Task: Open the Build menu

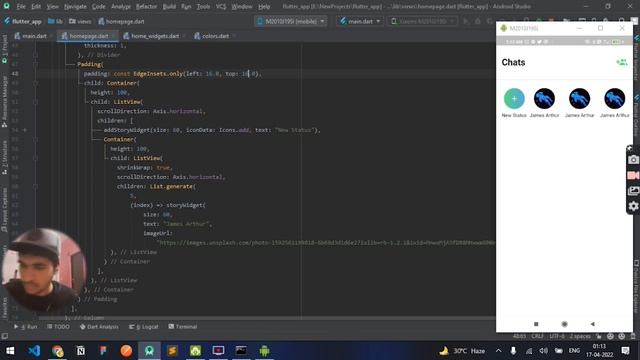Action: tap(169, 7)
